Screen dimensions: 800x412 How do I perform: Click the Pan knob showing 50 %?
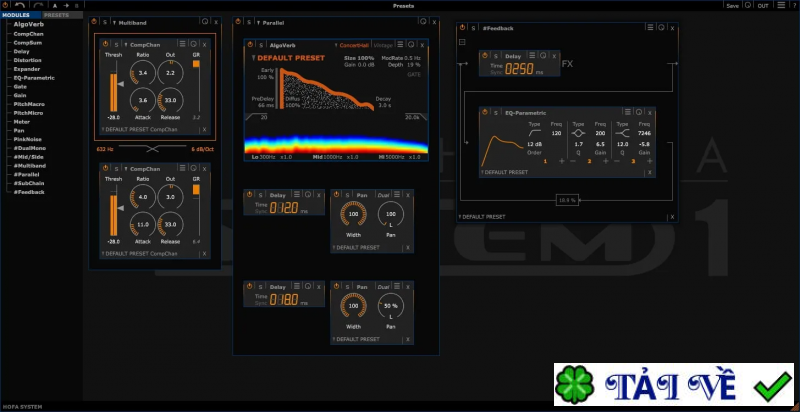(x=391, y=306)
